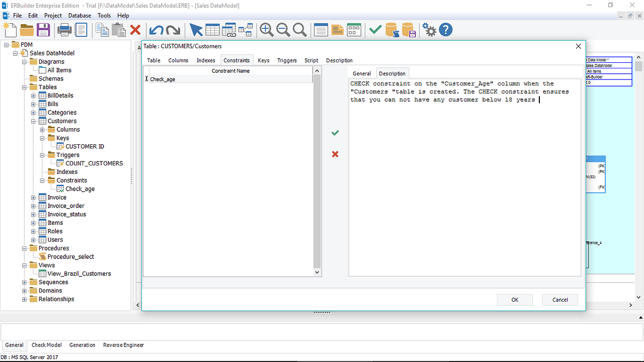Image resolution: width=644 pixels, height=362 pixels.
Task: Collapse the Customers table node
Action: point(33,121)
